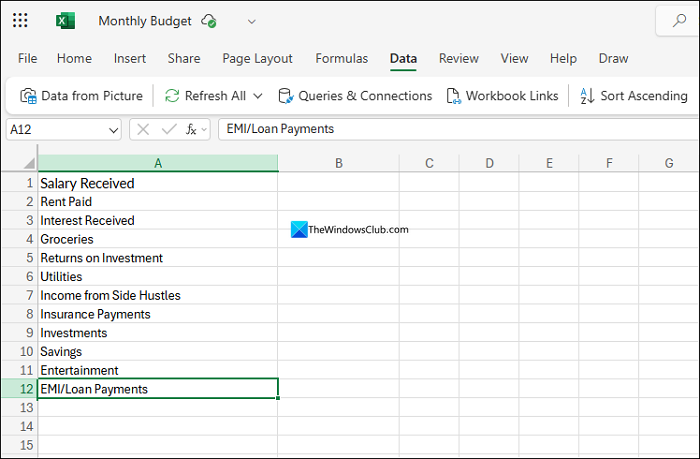Select the Data tab
700x459 pixels.
coord(403,58)
